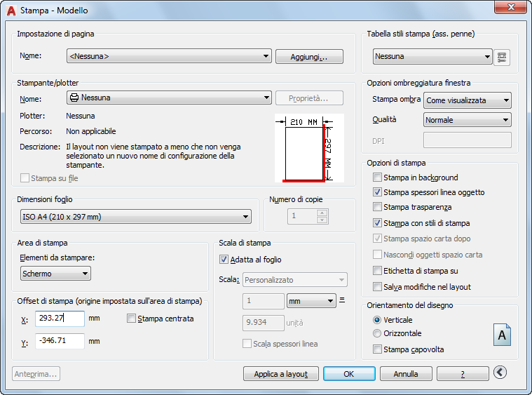
Task: Enable Stampa centrata checkbox
Action: pos(131,319)
